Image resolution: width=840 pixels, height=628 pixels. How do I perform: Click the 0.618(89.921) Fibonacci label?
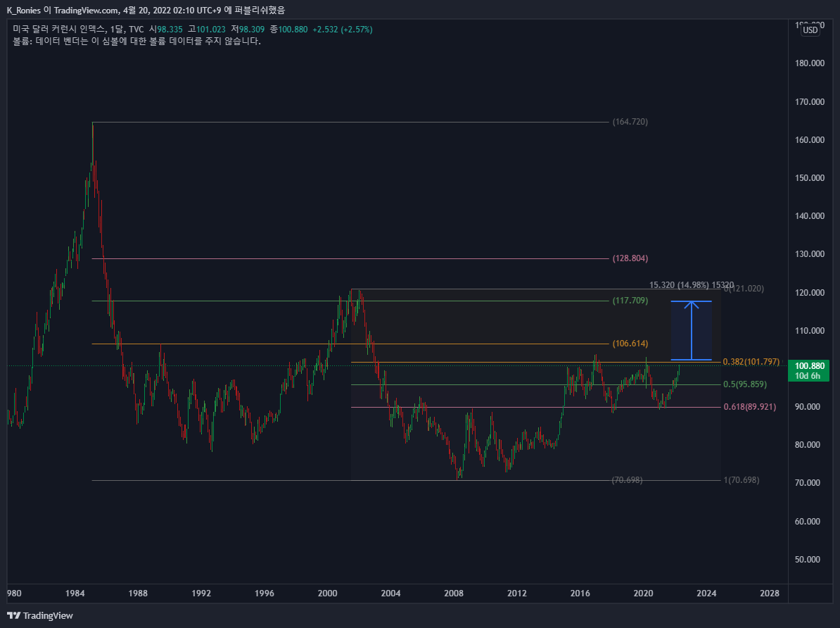click(x=749, y=407)
